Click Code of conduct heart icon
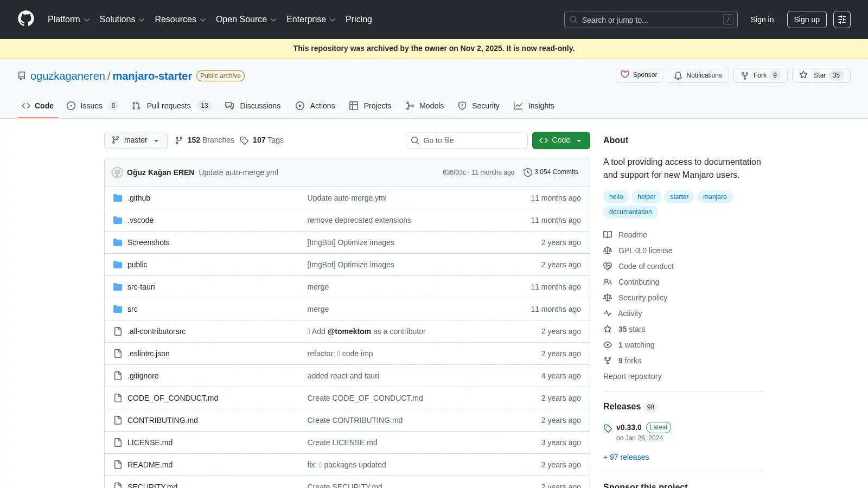Screen dimensions: 868x488 (x=608, y=266)
